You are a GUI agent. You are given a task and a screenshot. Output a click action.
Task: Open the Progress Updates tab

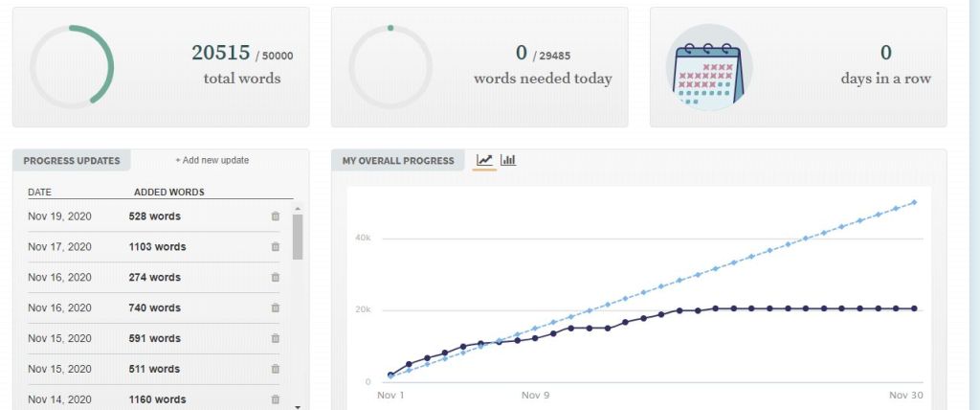(72, 161)
